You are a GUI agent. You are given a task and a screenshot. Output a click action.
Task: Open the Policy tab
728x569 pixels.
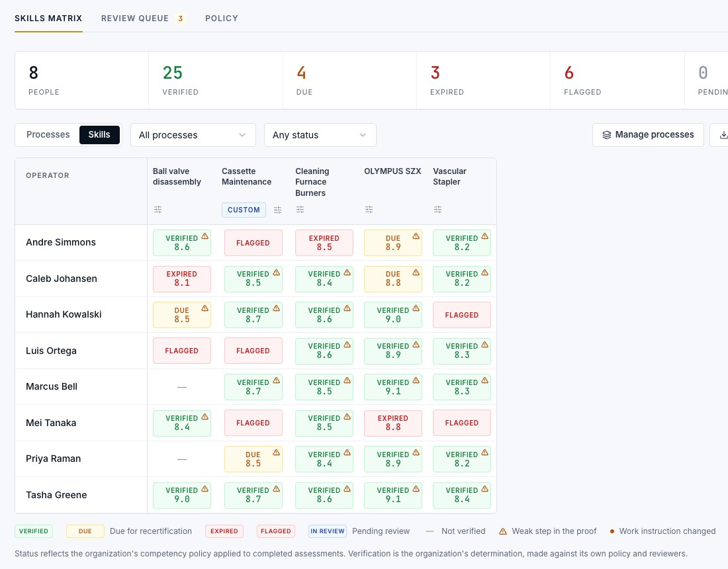[222, 19]
